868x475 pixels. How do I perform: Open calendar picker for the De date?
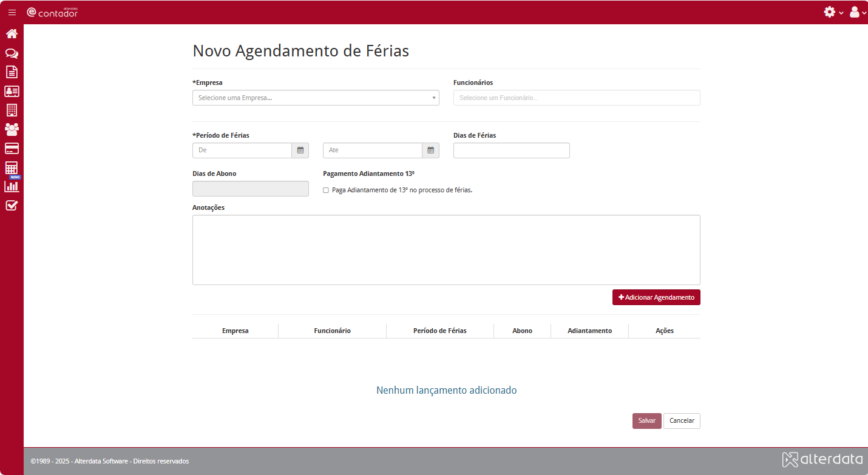tap(300, 150)
